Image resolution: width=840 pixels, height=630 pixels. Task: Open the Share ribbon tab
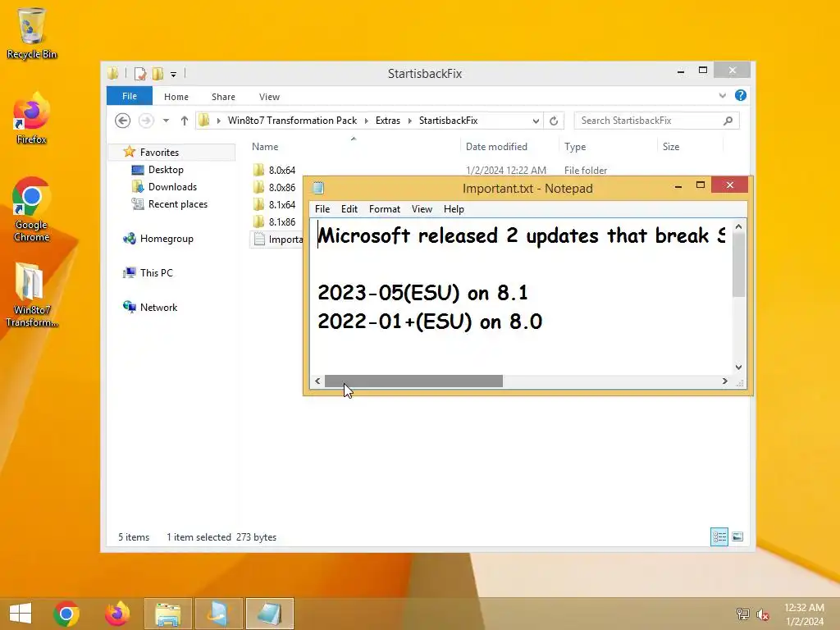coord(223,97)
